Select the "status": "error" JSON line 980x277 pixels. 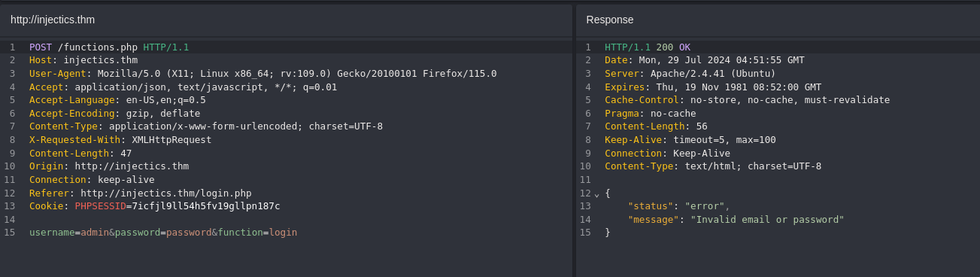click(x=679, y=206)
